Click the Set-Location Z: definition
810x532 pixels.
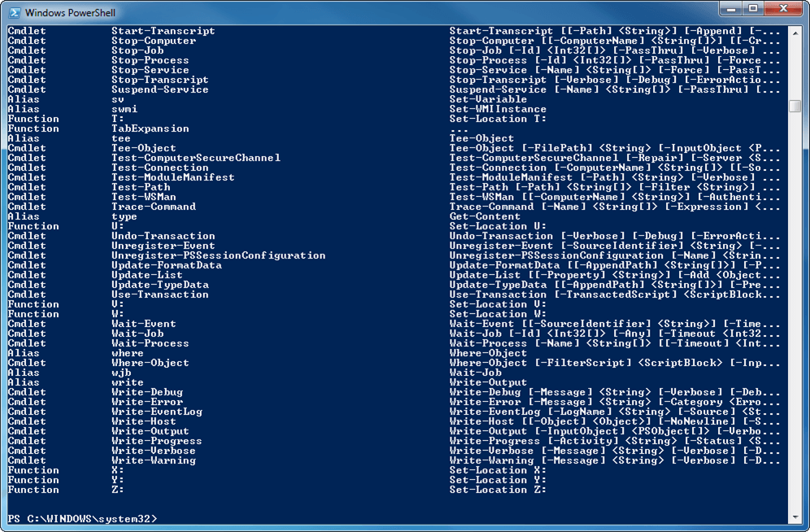(x=498, y=490)
